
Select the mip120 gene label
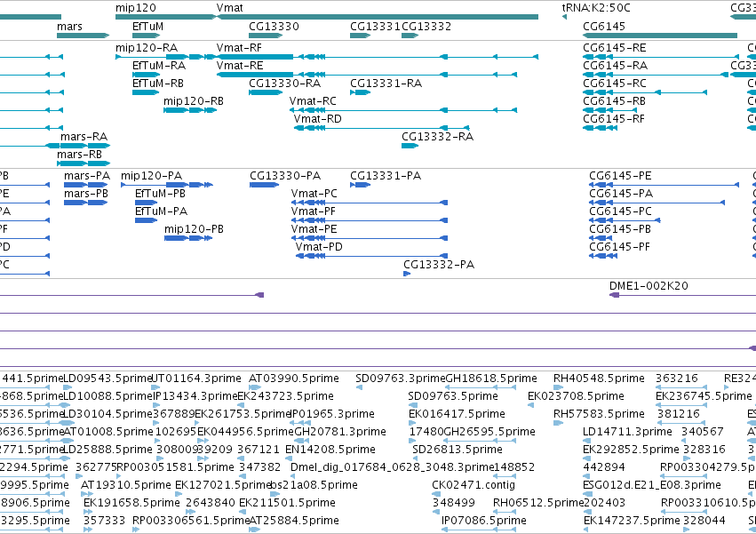136,8
